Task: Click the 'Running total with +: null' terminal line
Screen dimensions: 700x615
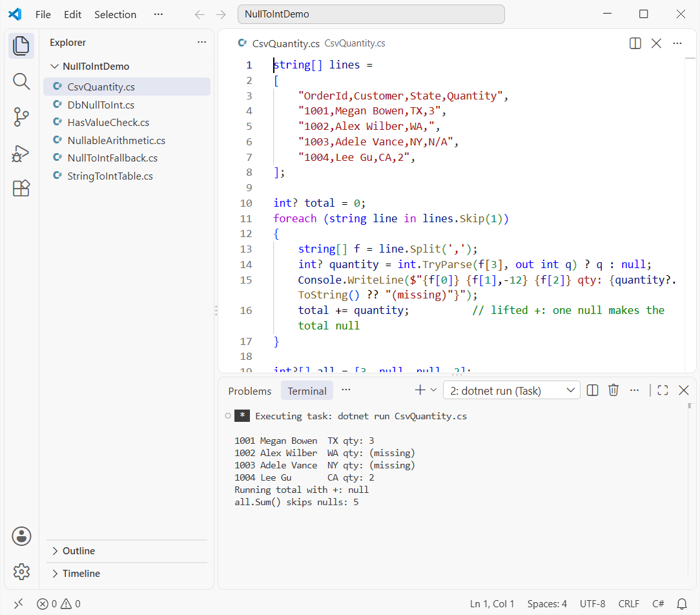Action: click(302, 490)
